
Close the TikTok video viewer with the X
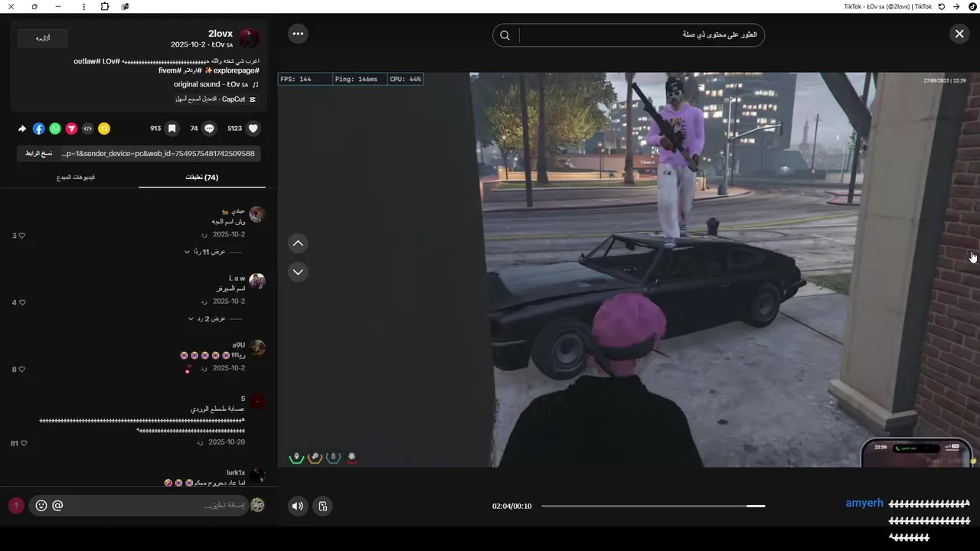959,34
